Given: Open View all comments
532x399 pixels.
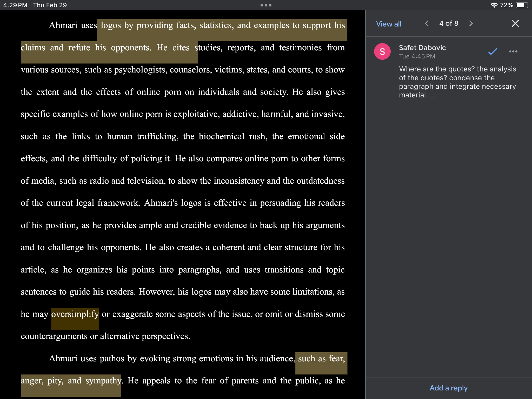Looking at the screenshot, I should tap(388, 24).
